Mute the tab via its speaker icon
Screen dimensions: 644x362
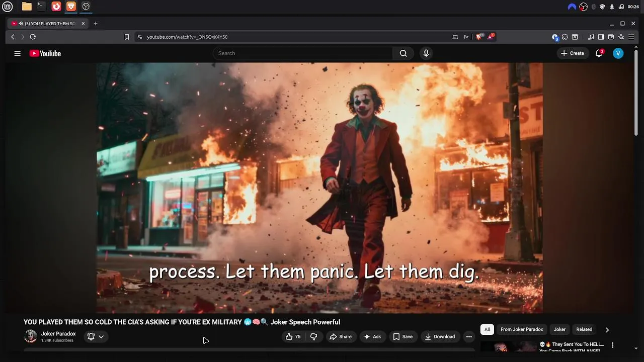[x=21, y=24]
